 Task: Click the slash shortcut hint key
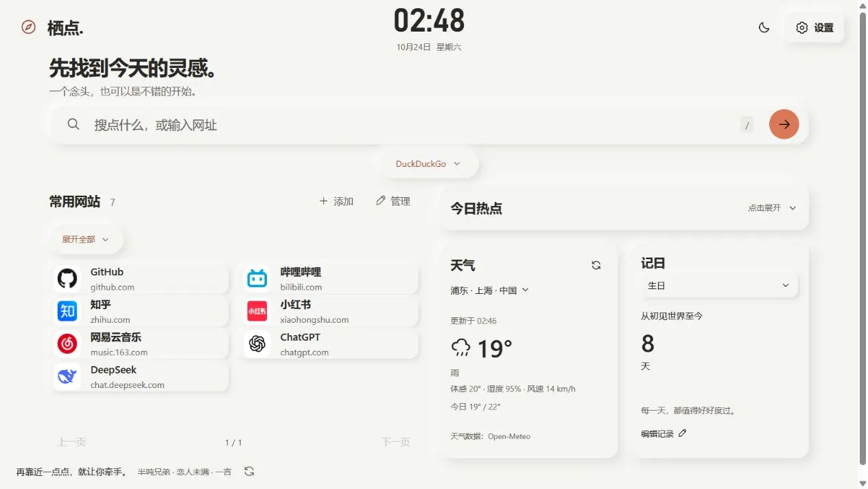point(747,125)
